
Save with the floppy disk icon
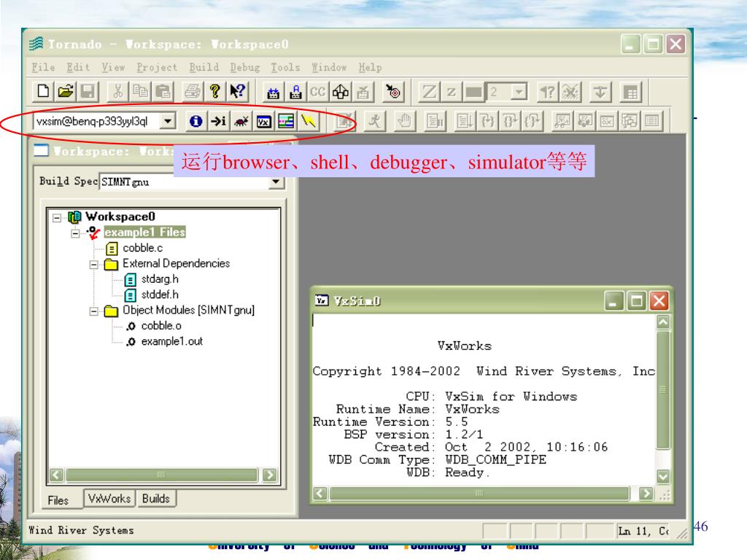(x=88, y=91)
